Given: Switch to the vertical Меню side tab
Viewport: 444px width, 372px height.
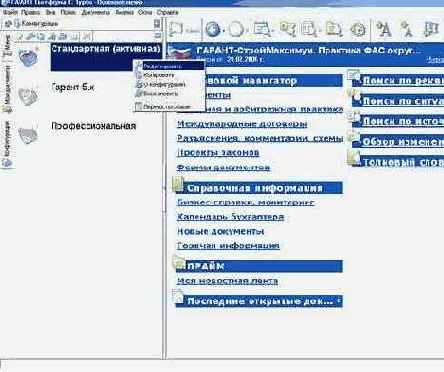Looking at the screenshot, I should click(x=7, y=46).
